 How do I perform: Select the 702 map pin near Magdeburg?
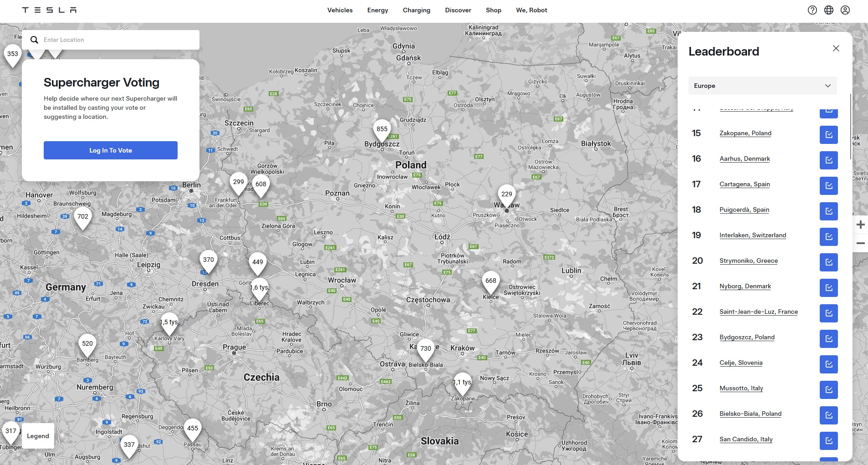point(83,217)
